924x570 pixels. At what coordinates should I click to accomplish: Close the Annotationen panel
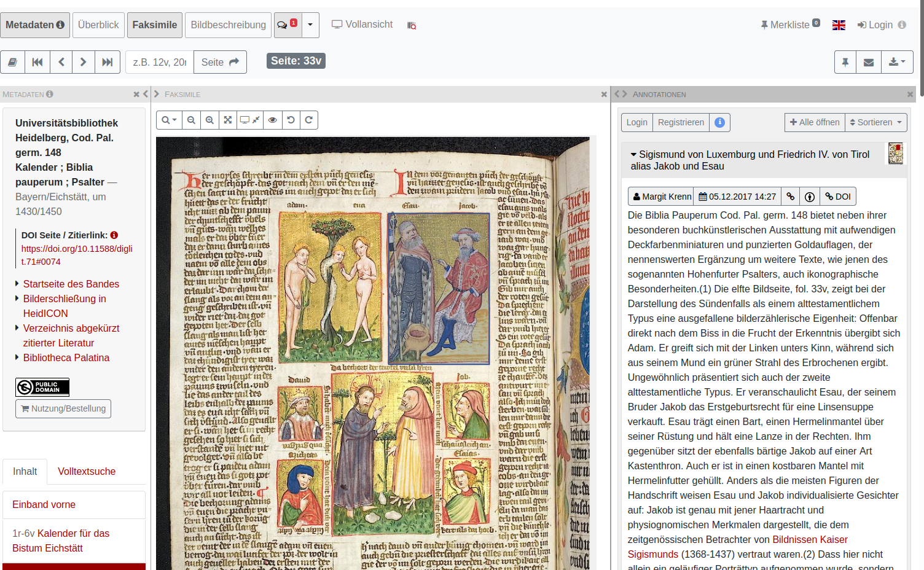point(910,94)
